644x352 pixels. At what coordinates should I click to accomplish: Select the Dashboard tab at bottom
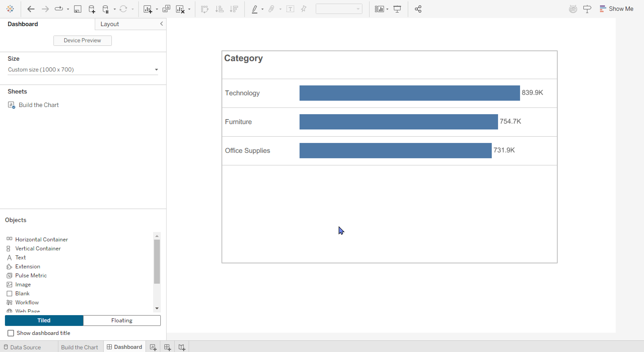124,347
